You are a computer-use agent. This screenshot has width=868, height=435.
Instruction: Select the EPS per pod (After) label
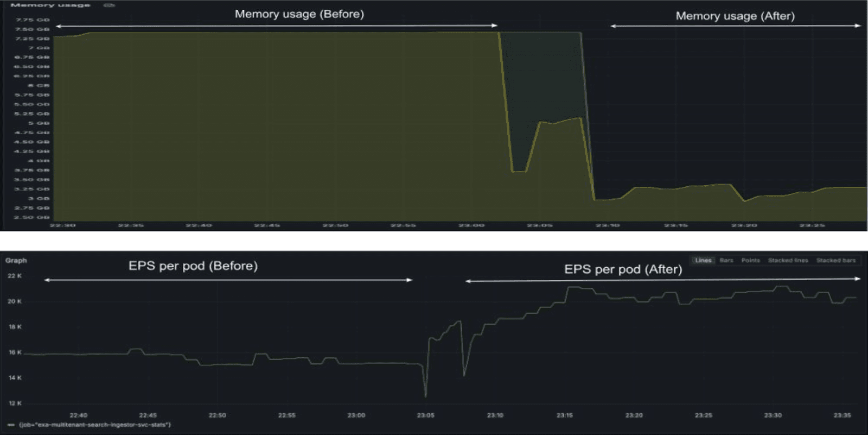pos(623,269)
